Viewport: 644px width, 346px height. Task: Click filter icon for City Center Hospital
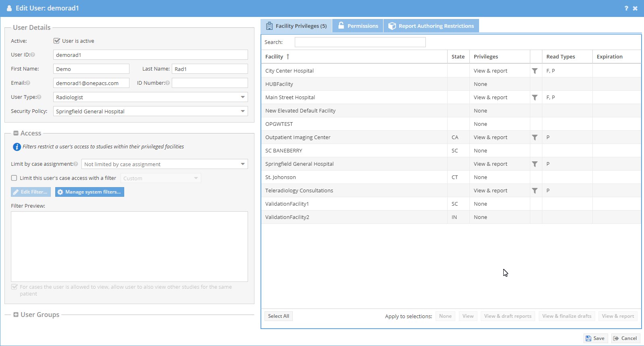(535, 71)
